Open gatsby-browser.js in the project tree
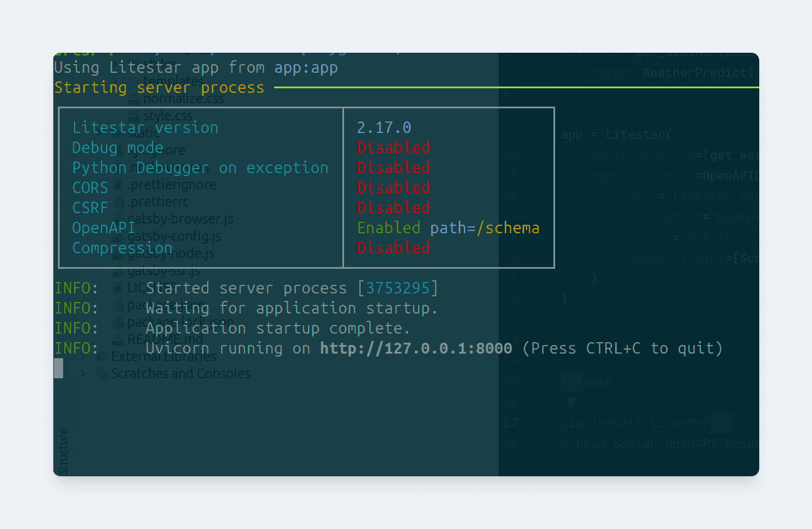 [180, 219]
